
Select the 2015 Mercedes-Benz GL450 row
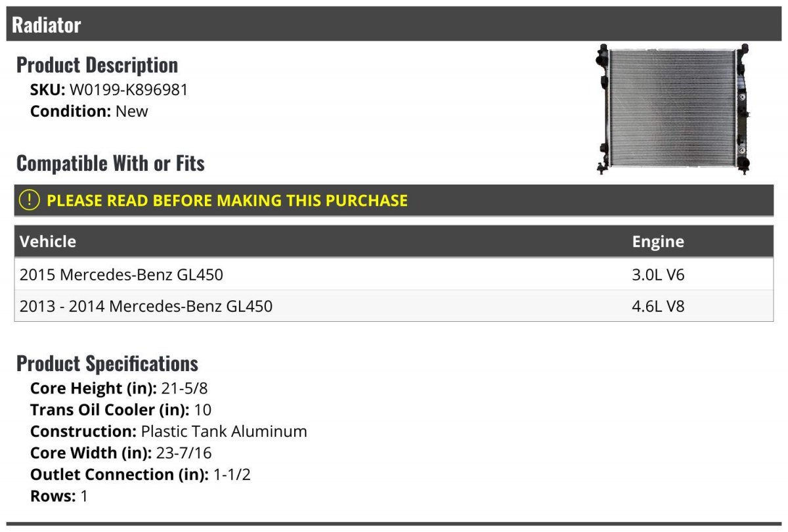(x=121, y=275)
